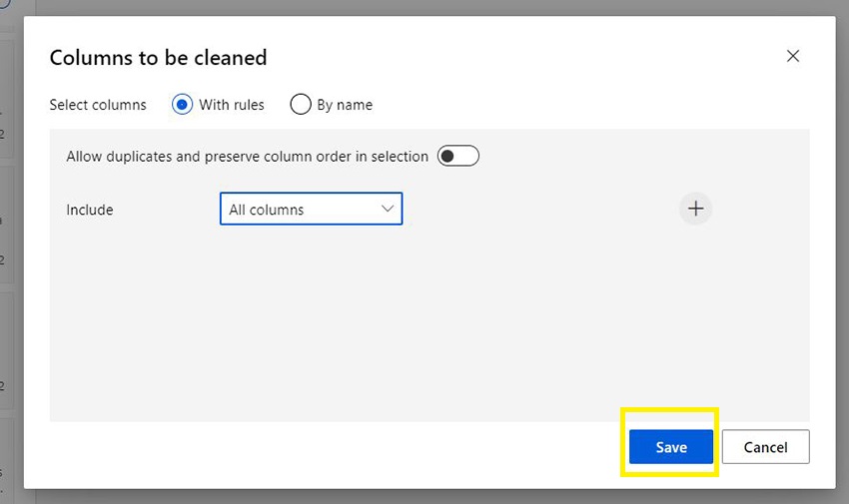Toggle Allow duplicates and preserve column order

coord(458,156)
